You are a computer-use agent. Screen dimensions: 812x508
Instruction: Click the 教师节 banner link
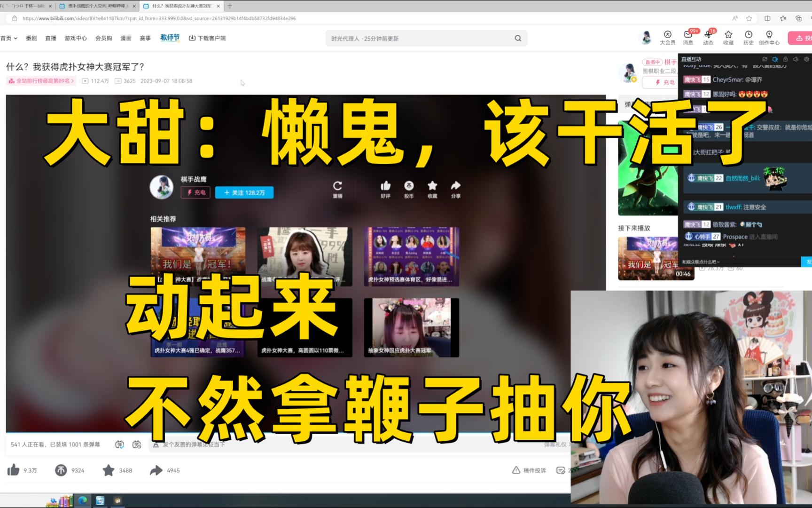click(170, 38)
